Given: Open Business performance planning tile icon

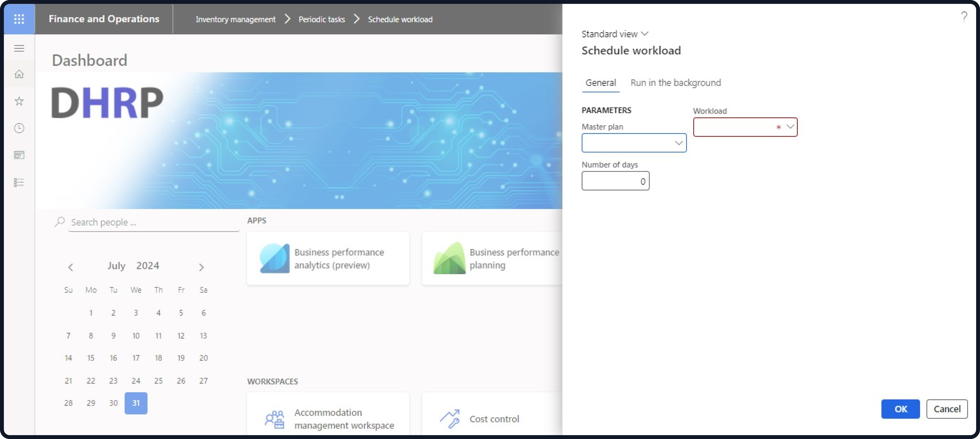Looking at the screenshot, I should tap(449, 258).
